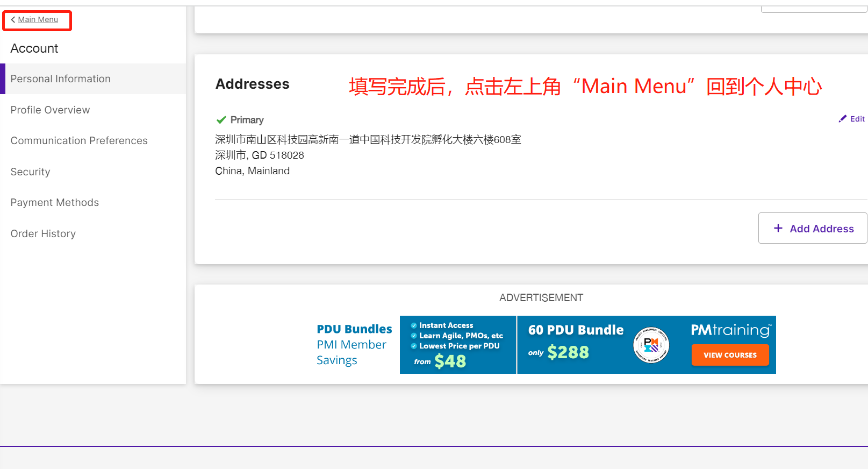This screenshot has width=868, height=469.
Task: Click the green Primary checkmark icon
Action: 221,120
